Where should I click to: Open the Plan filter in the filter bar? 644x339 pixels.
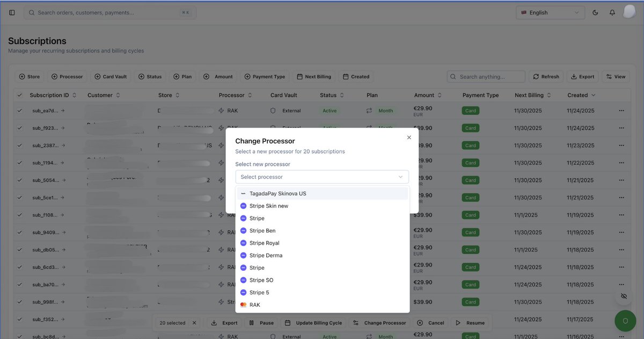tap(182, 76)
